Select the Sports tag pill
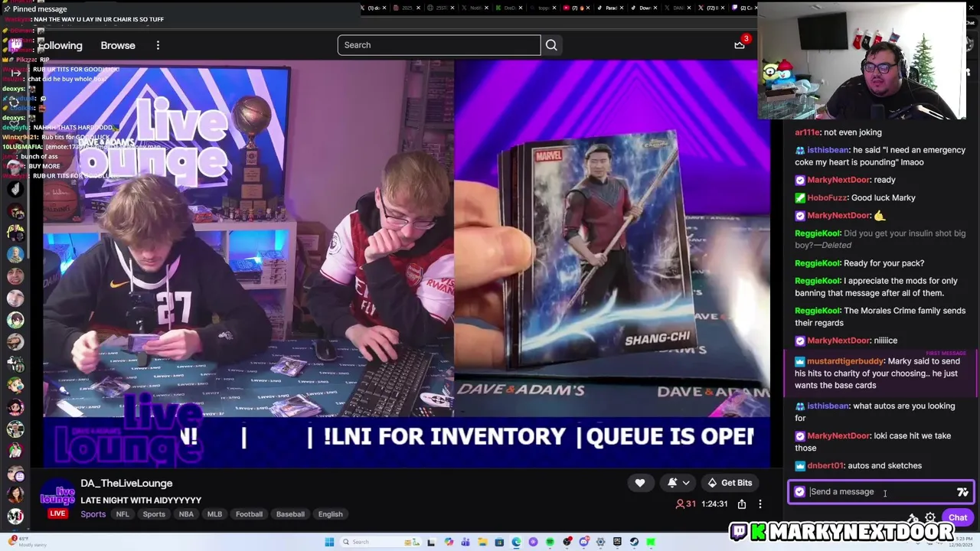This screenshot has width=980, height=551. [154, 514]
